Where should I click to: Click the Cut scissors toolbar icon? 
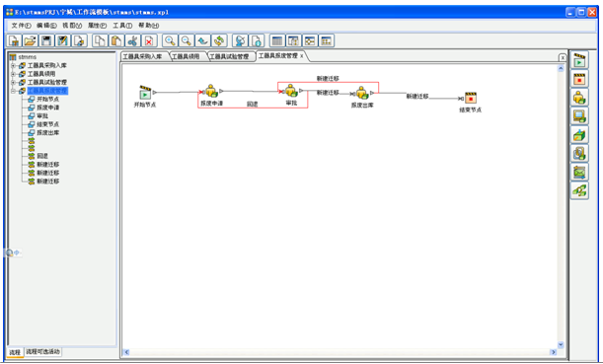click(x=132, y=40)
